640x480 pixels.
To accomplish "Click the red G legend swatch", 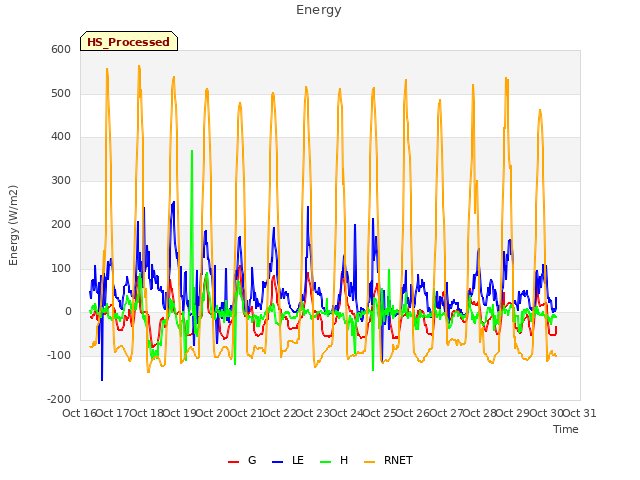I will (233, 462).
